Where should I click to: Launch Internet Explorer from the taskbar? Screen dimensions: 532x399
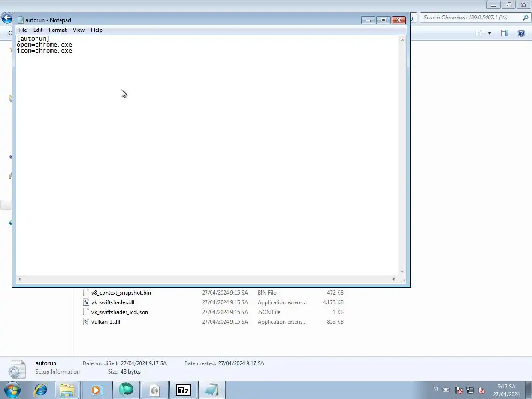(40, 390)
